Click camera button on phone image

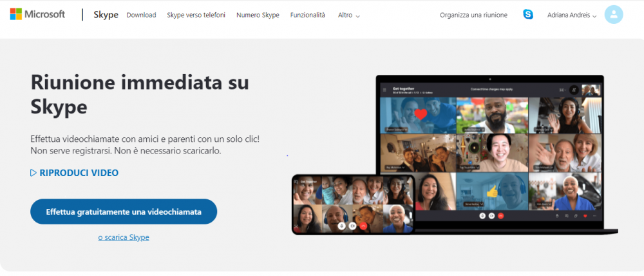pyautogui.click(x=352, y=226)
